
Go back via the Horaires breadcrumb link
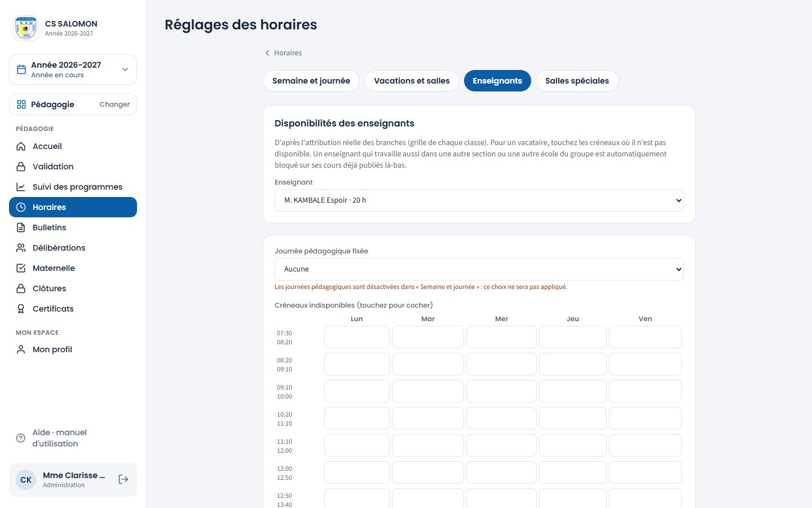[x=283, y=52]
